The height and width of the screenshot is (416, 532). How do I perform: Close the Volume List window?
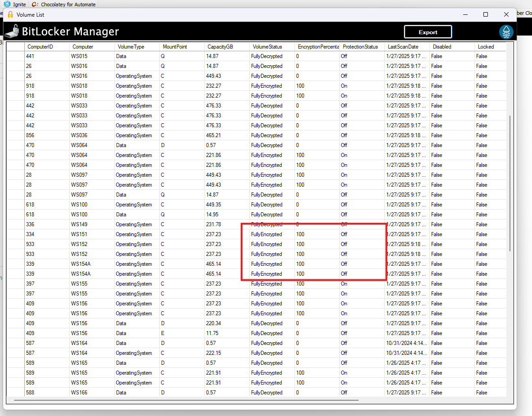click(x=506, y=14)
